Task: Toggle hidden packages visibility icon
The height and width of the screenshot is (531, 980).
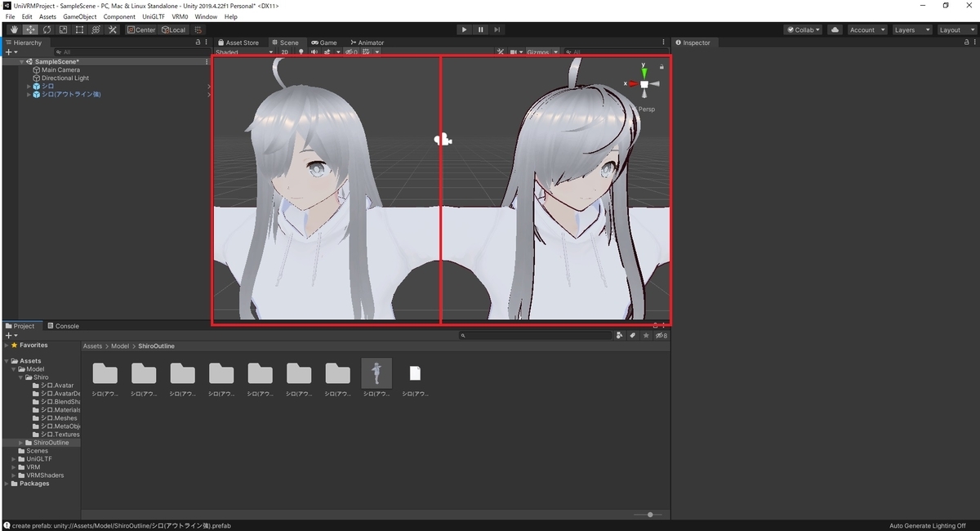Action: coord(661,336)
